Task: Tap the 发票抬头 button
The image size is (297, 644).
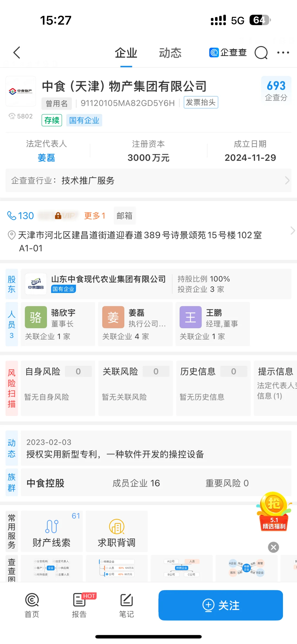Action: tap(201, 102)
